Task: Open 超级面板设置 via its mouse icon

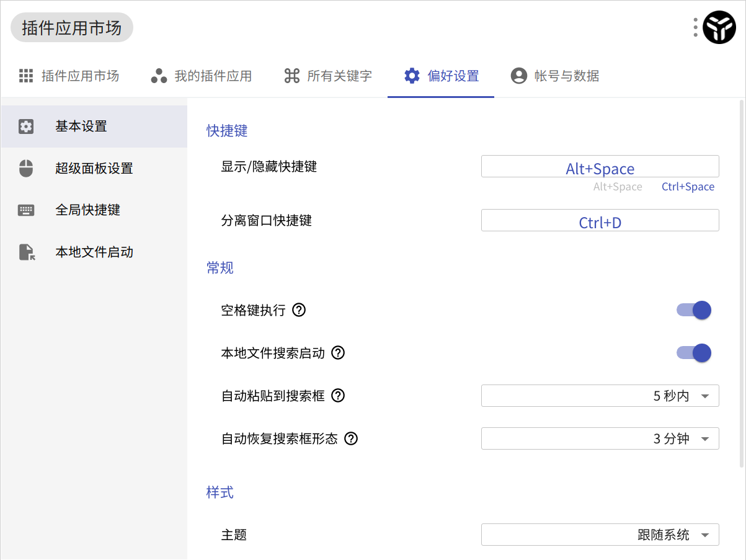Action: [x=26, y=168]
